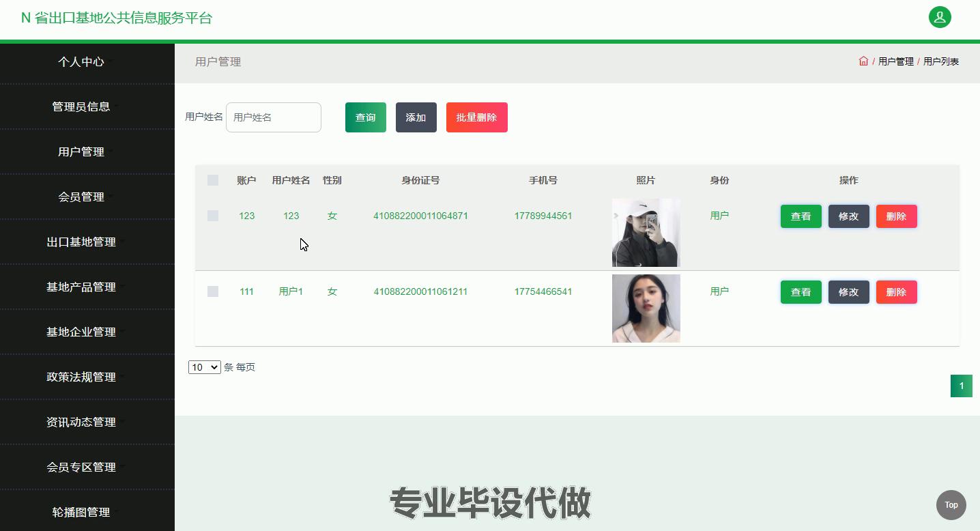Focus the 用户姓名 search field
980x531 pixels.
tap(274, 117)
